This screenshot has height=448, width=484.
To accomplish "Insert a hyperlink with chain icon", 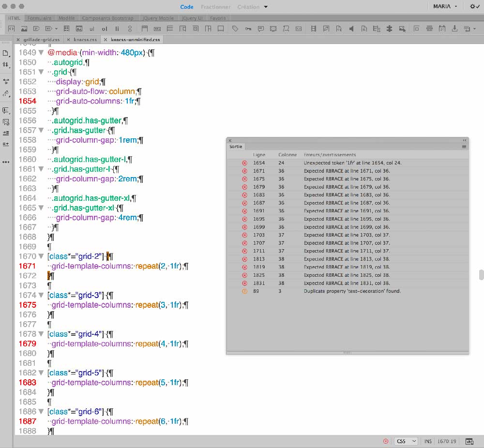I will point(130,29).
